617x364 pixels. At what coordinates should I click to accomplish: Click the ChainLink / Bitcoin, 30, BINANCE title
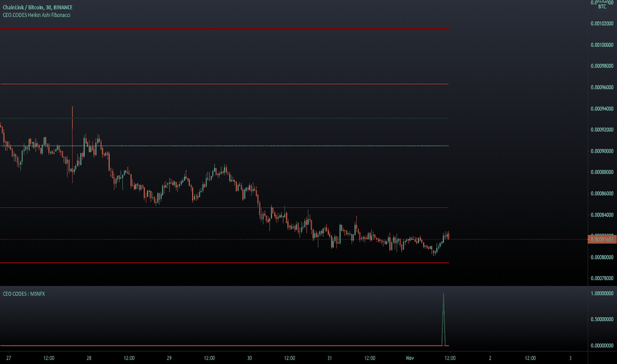pos(37,7)
